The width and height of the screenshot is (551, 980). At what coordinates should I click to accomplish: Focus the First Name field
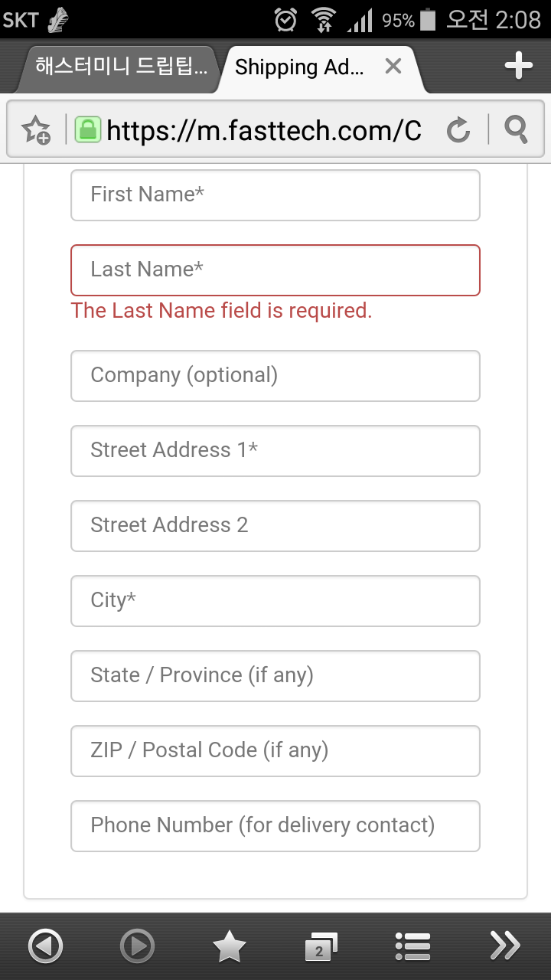pyautogui.click(x=275, y=195)
